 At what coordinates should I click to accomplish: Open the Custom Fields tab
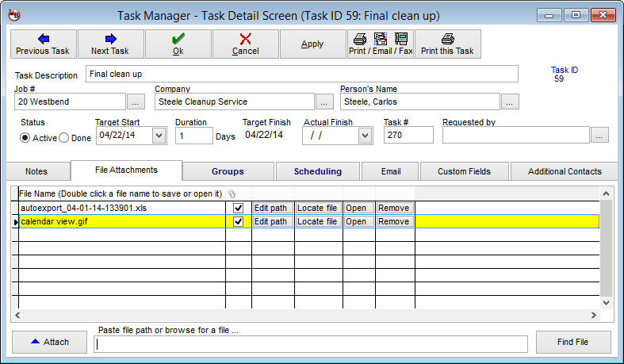[464, 171]
